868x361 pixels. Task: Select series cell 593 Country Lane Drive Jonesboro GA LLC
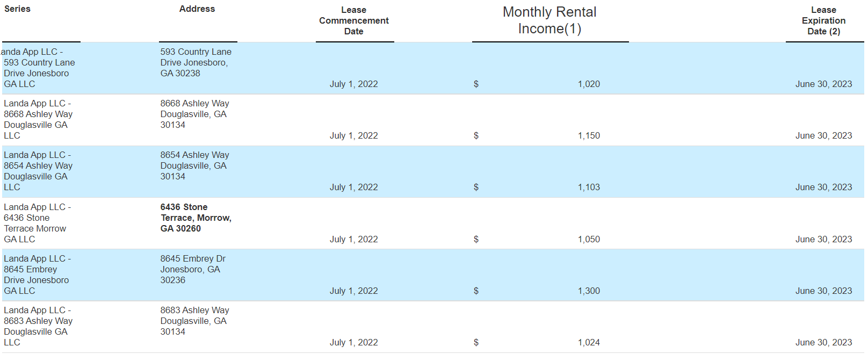(x=38, y=68)
